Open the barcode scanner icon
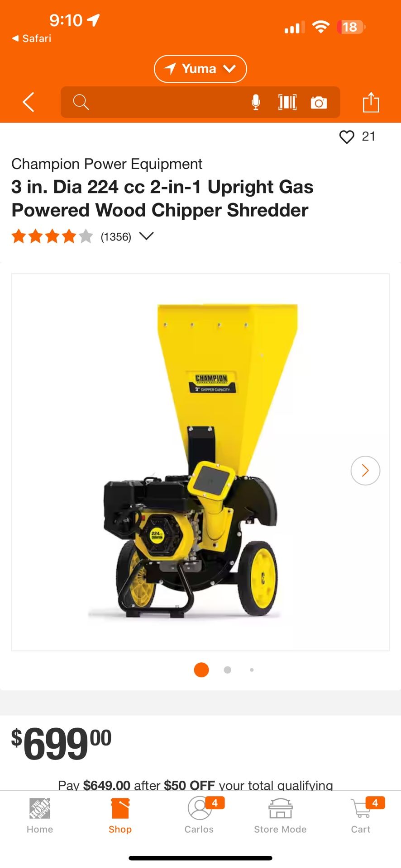401x868 pixels. coord(287,103)
